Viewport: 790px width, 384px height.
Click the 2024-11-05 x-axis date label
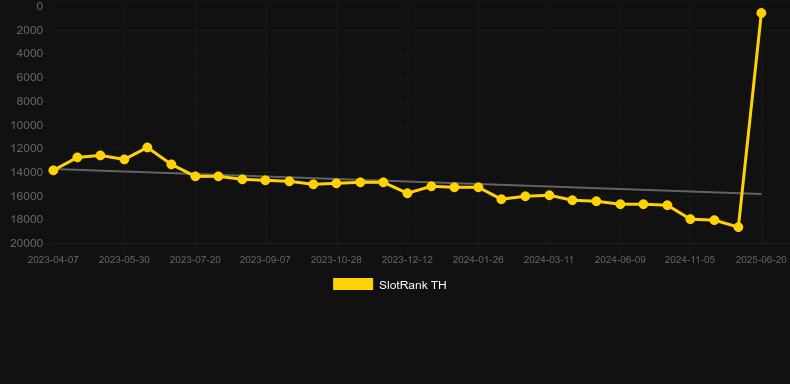coord(690,260)
